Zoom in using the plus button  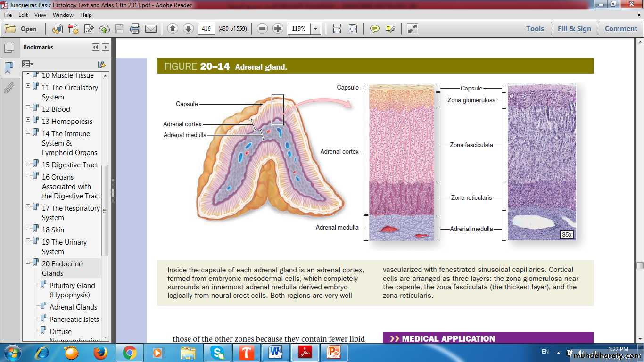pyautogui.click(x=278, y=29)
